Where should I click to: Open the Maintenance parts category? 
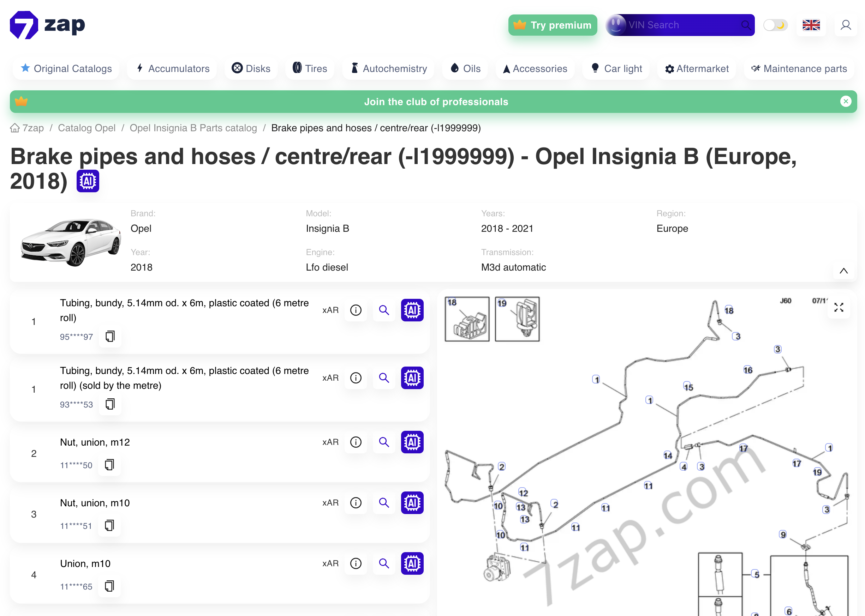(x=799, y=69)
